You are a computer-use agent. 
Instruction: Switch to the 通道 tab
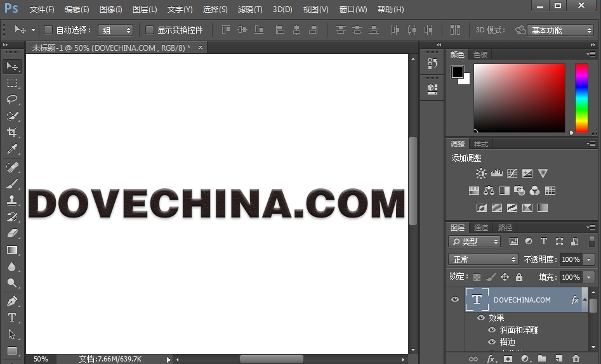point(481,228)
